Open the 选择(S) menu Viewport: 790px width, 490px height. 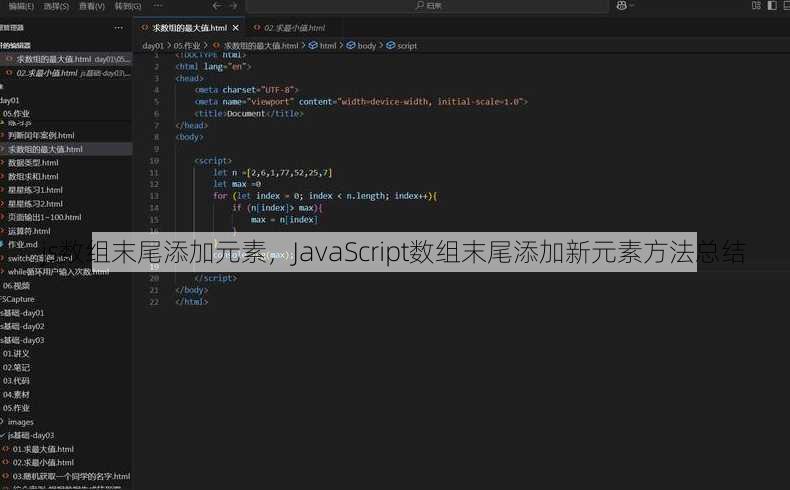[x=56, y=6]
